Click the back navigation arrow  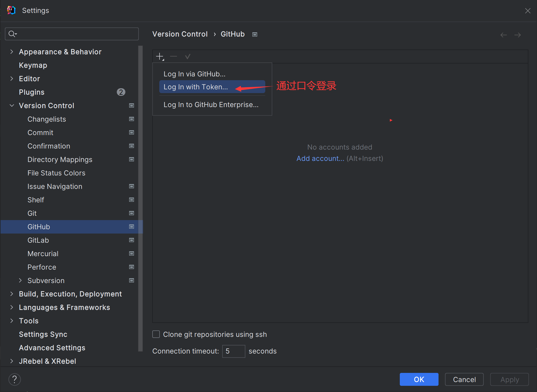click(503, 35)
